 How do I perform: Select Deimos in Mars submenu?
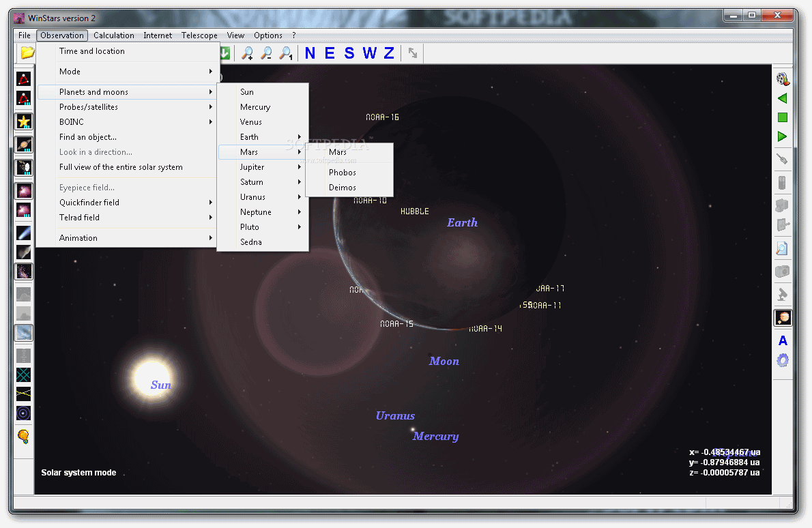(349, 188)
